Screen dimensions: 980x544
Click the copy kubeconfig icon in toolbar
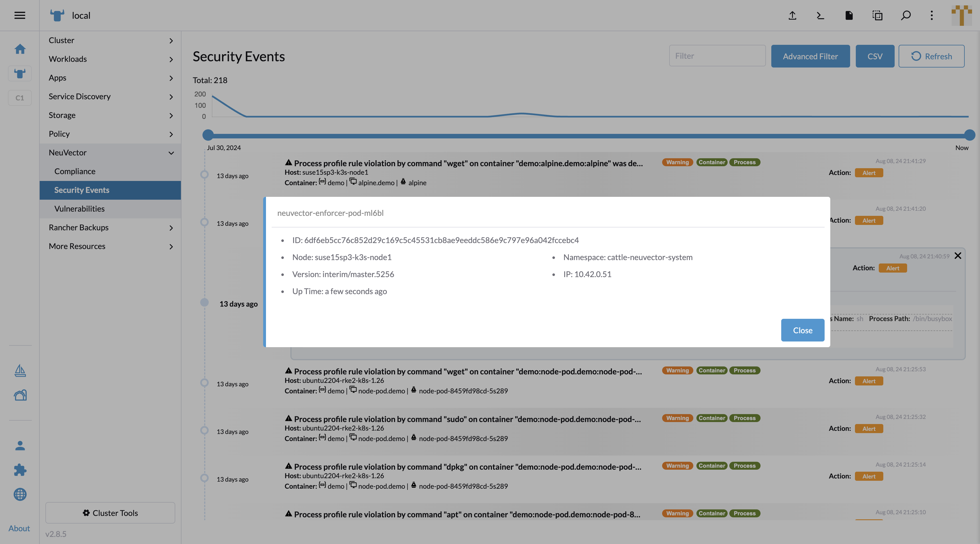878,16
